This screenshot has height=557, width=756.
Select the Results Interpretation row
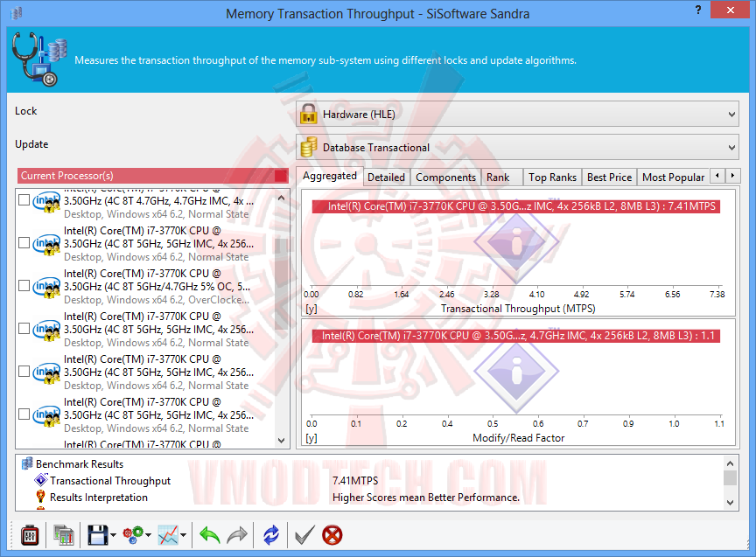click(x=370, y=498)
